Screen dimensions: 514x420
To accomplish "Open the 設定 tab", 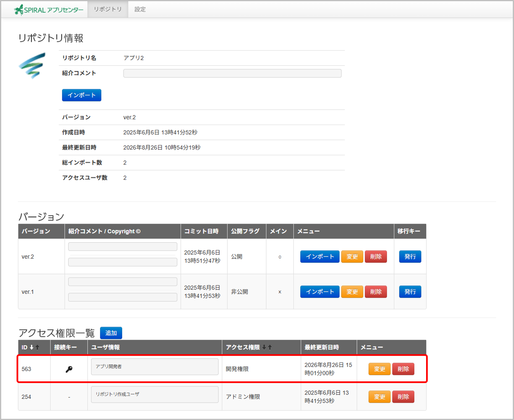I will pyautogui.click(x=140, y=9).
